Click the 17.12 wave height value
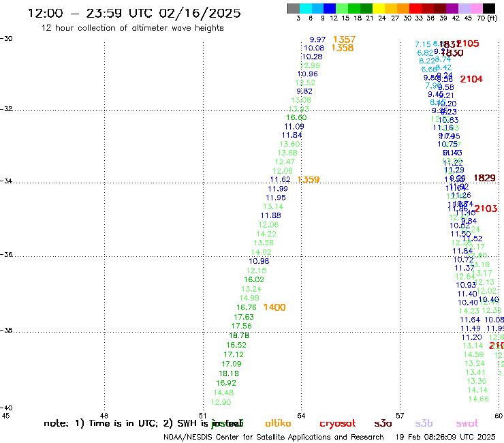 pyautogui.click(x=234, y=354)
